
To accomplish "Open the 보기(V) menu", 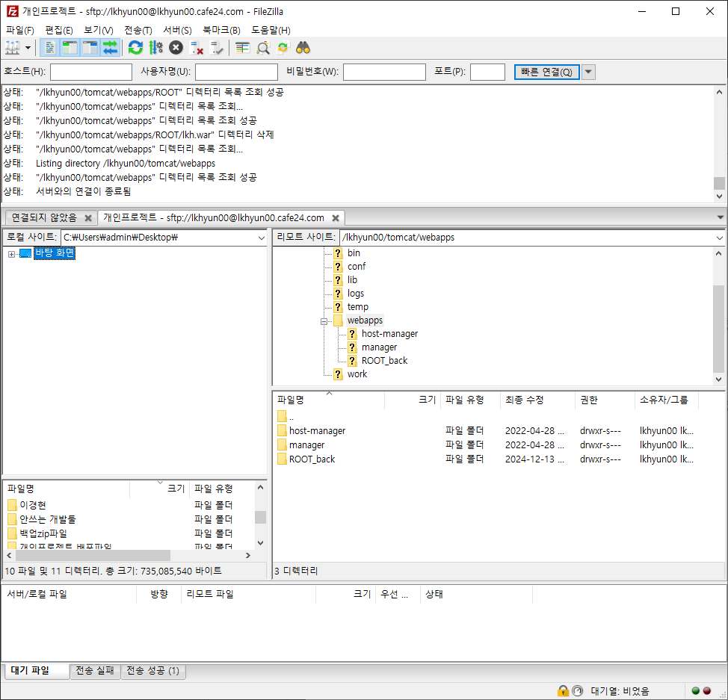I will click(x=99, y=30).
